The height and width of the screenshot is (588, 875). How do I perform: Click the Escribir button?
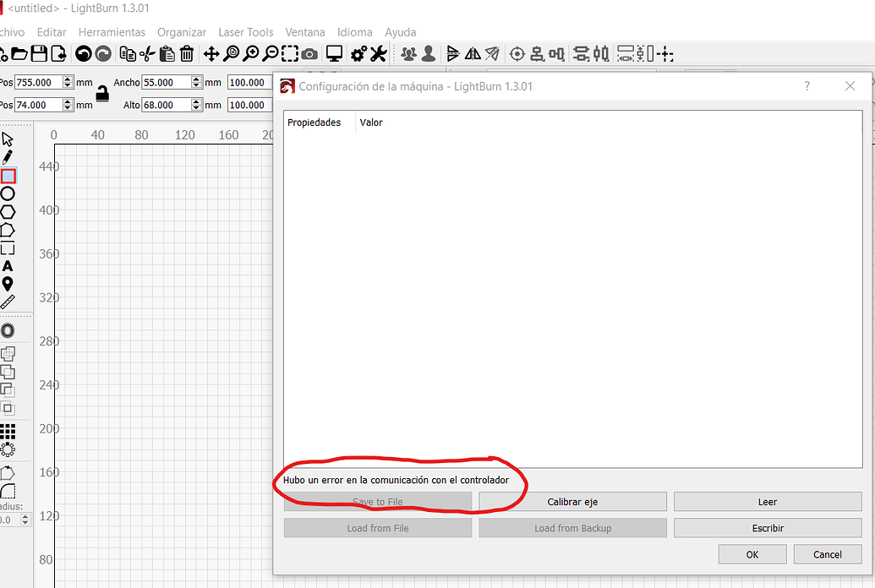768,527
